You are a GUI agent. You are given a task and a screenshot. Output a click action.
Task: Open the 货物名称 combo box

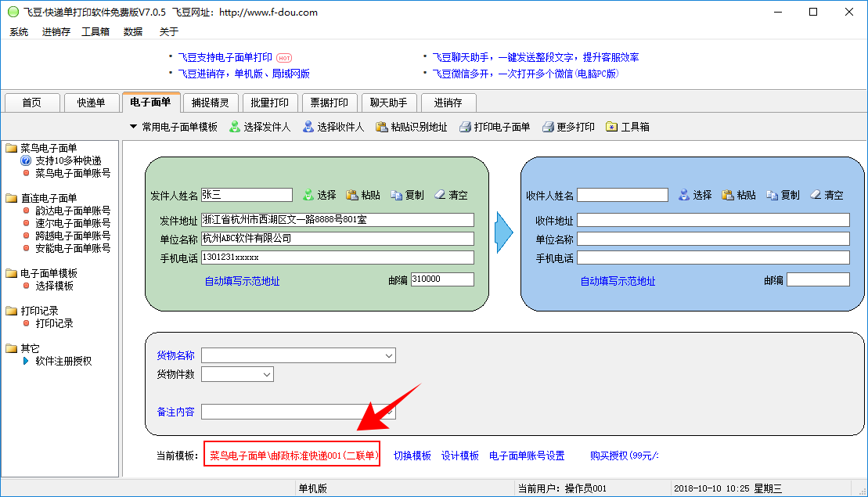pos(388,356)
